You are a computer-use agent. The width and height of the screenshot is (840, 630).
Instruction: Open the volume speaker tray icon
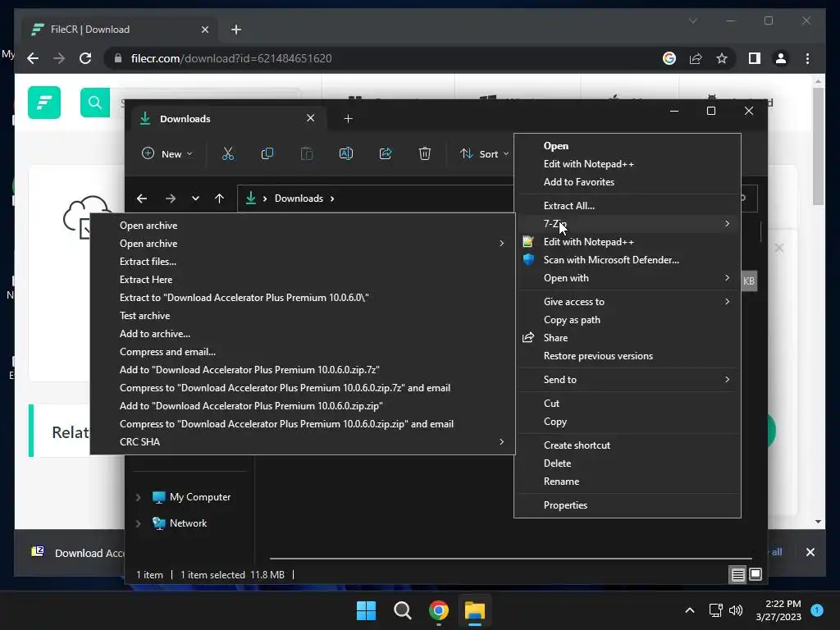click(736, 610)
